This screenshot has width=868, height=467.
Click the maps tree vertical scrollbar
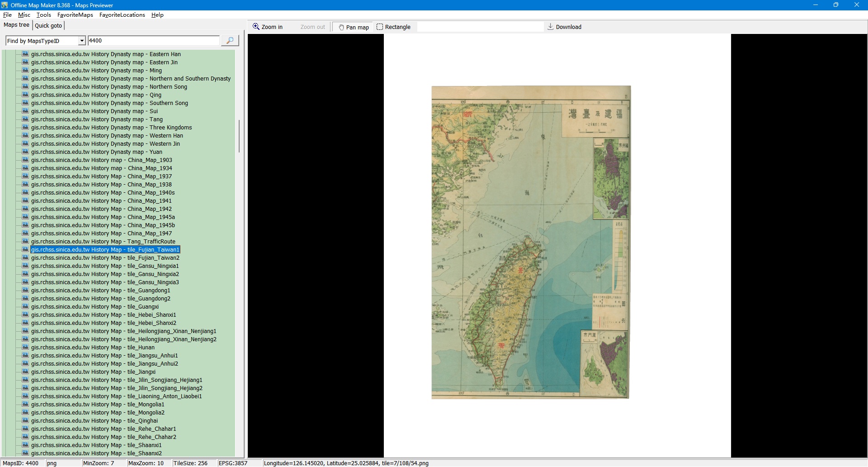[239, 136]
